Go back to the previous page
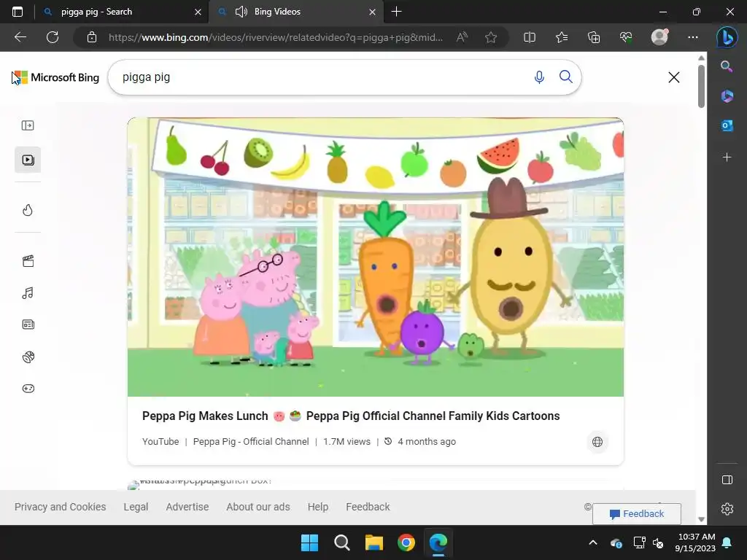Image resolution: width=747 pixels, height=560 pixels. point(20,37)
